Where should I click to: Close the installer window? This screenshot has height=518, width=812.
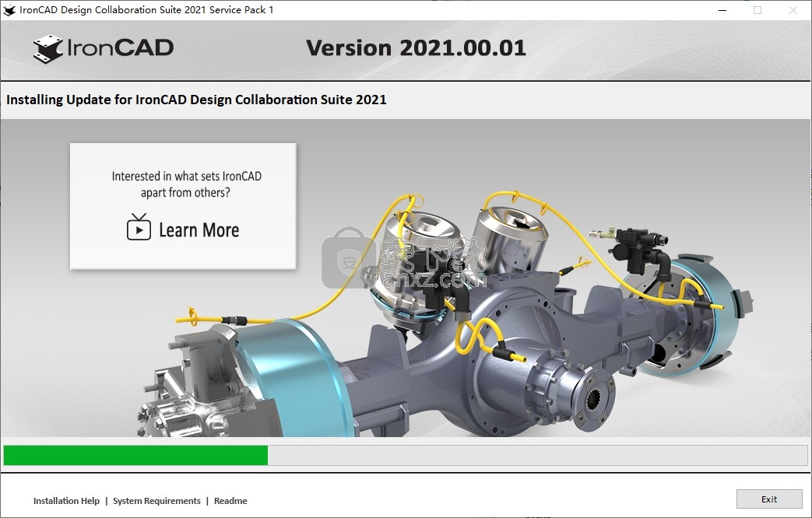(x=793, y=10)
